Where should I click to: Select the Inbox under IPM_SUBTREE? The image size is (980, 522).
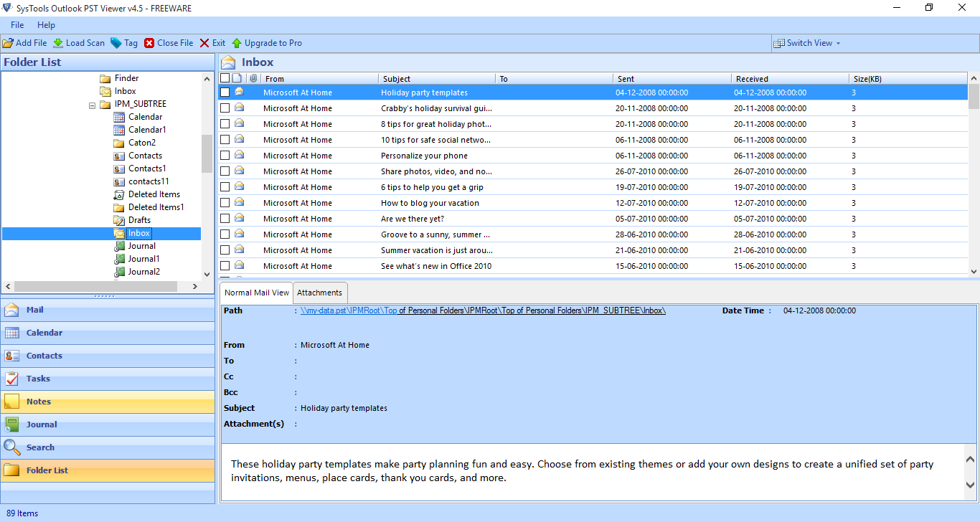[x=139, y=233]
